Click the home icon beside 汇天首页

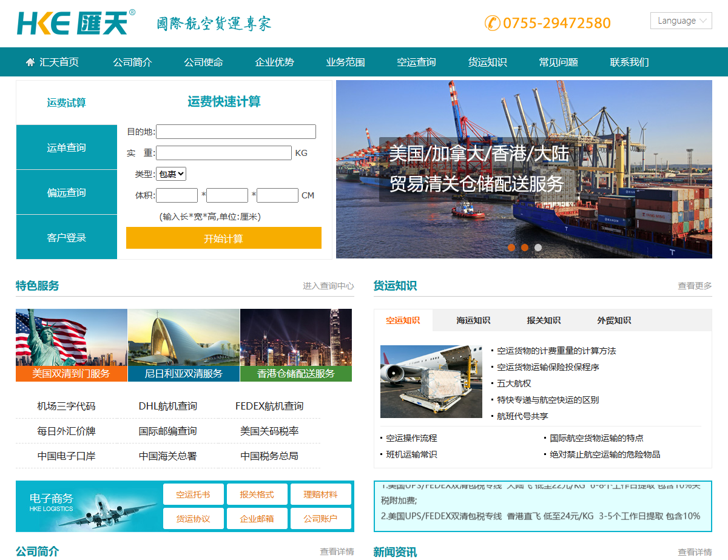(30, 62)
